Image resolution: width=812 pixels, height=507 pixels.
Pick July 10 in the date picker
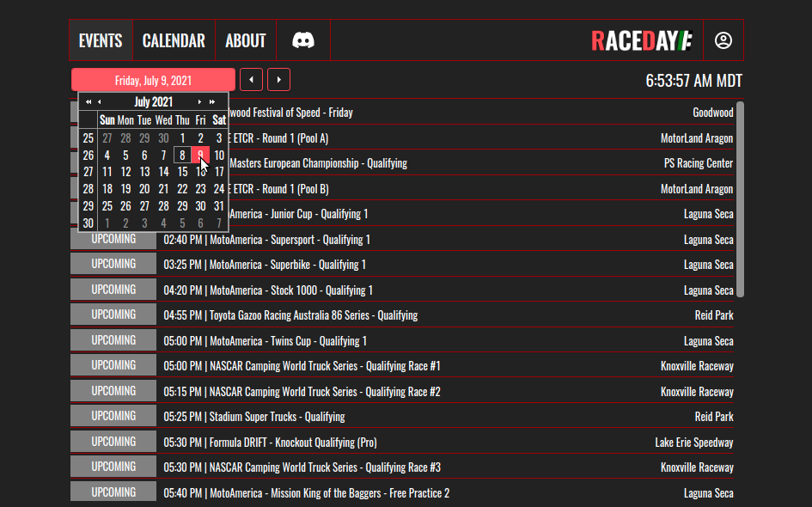point(219,155)
